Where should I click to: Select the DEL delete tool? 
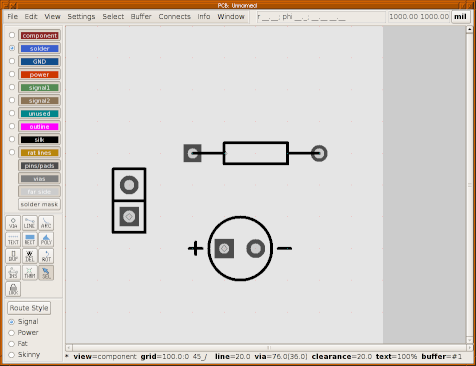coord(30,256)
